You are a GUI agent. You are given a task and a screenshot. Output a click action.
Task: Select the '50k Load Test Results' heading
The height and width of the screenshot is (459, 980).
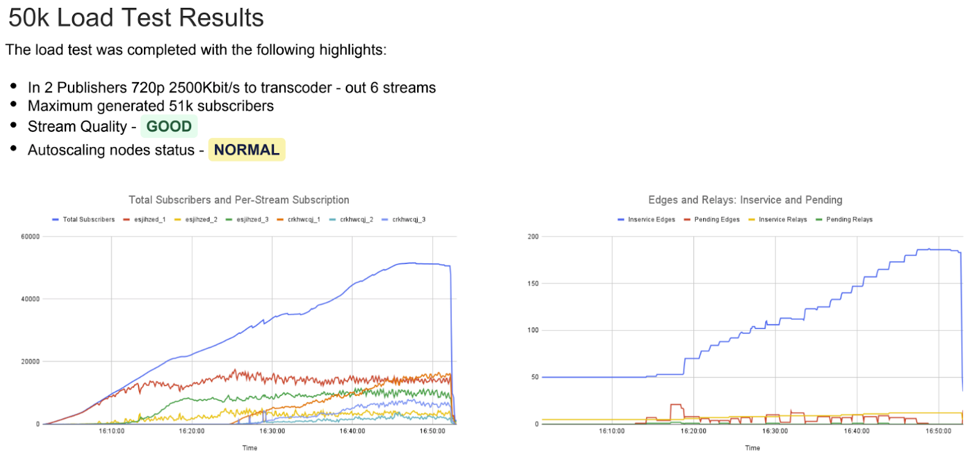[136, 18]
